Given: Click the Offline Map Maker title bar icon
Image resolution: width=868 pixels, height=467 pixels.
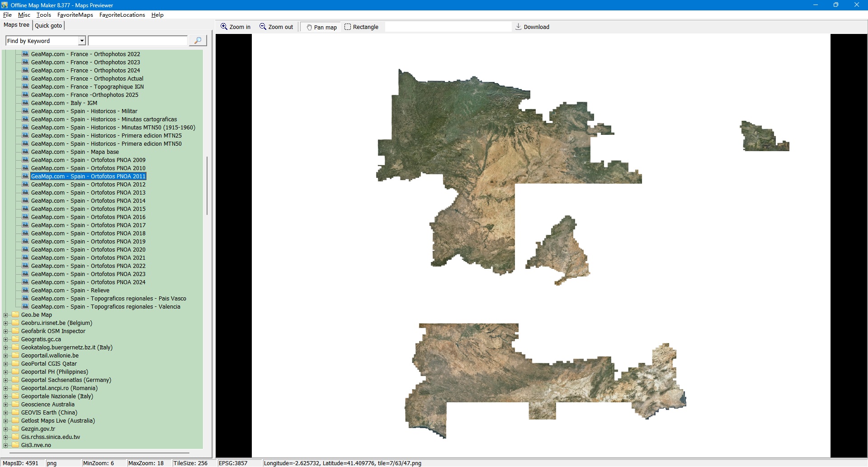Looking at the screenshot, I should pos(5,5).
